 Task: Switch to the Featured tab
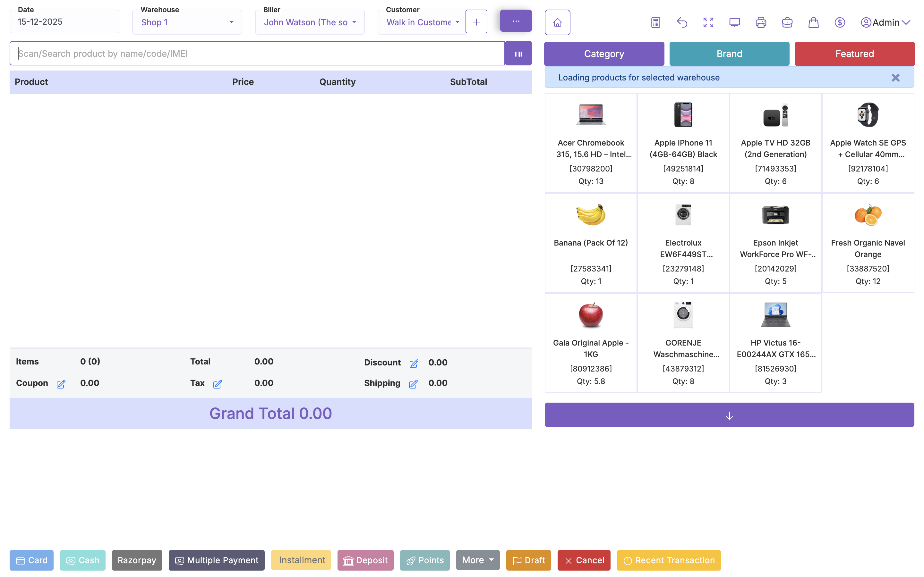(x=854, y=54)
